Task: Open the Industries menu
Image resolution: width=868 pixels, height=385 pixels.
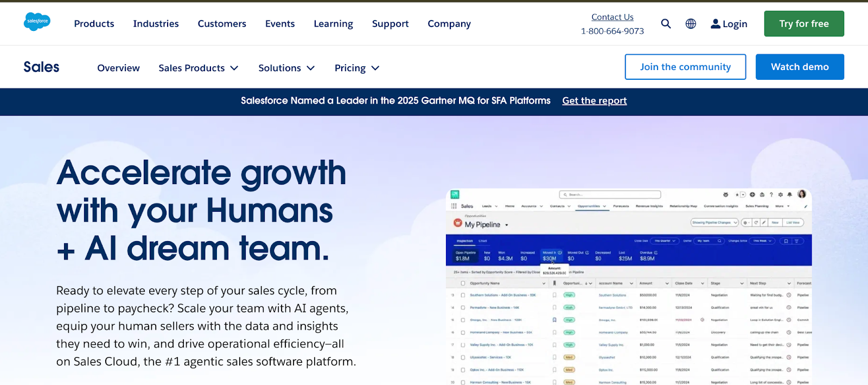Action: (156, 23)
